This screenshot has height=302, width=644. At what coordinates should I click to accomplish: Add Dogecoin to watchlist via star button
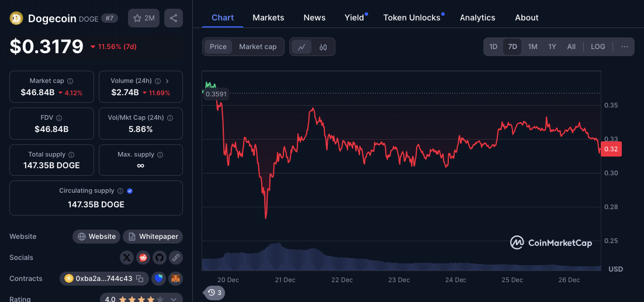144,18
